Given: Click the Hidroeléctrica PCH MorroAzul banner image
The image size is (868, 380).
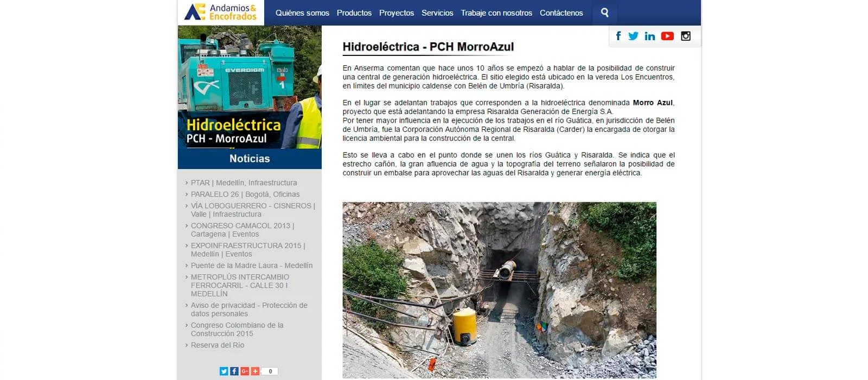Looking at the screenshot, I should click(x=250, y=87).
